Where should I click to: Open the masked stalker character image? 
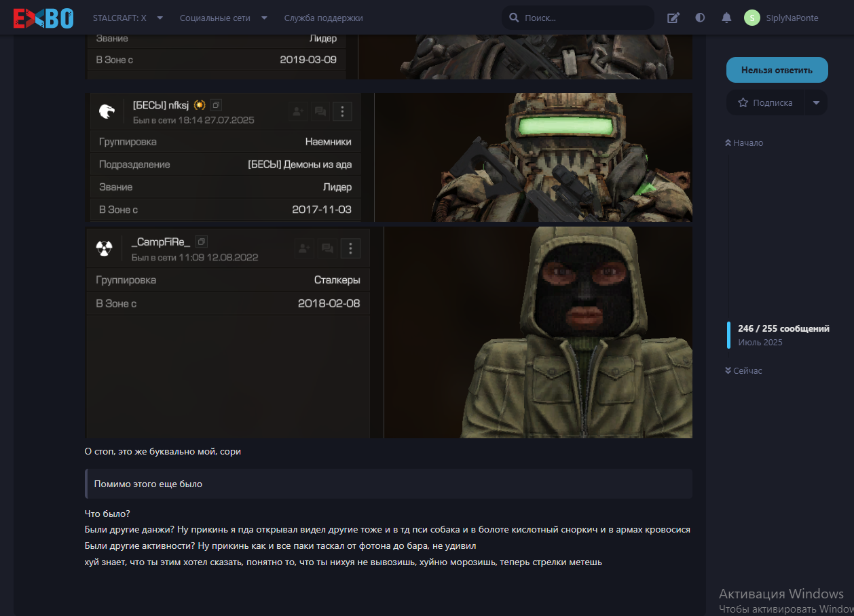538,332
